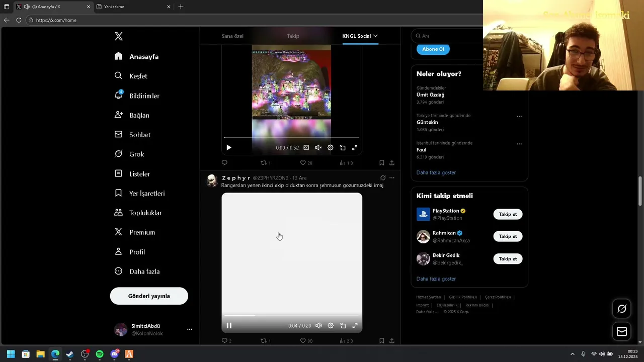Open Zephyr video settings gear

[x=331, y=326]
